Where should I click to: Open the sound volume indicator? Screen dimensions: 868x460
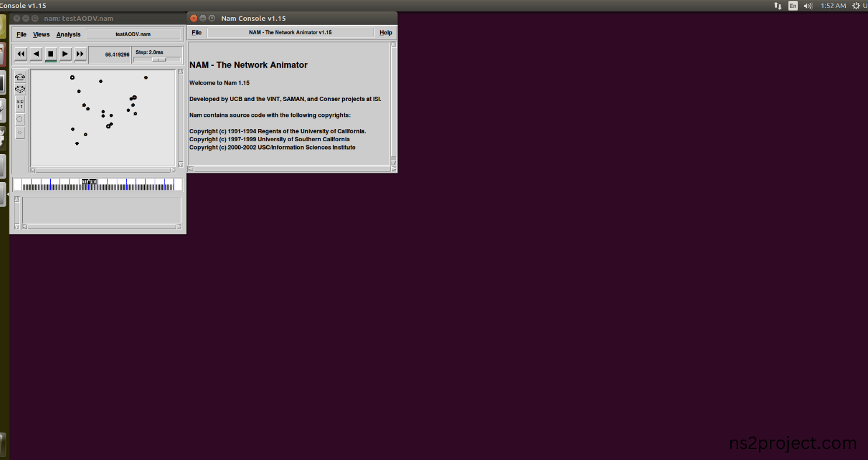808,6
